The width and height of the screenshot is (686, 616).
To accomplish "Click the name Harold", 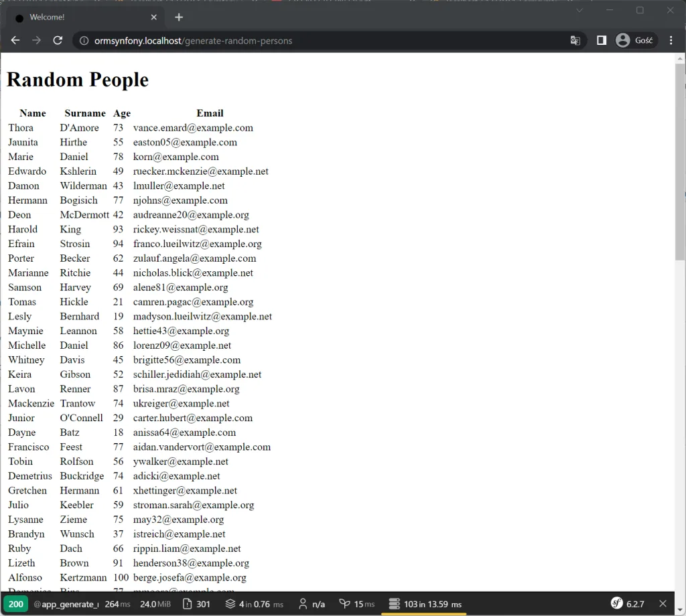I will 23,229.
